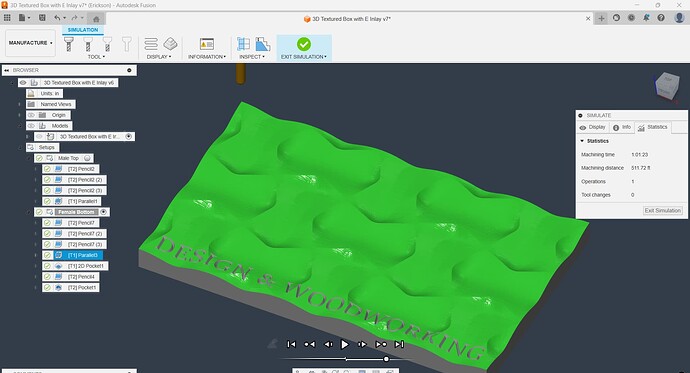Click the Undo arrow icon
The image size is (690, 373).
(x=57, y=18)
